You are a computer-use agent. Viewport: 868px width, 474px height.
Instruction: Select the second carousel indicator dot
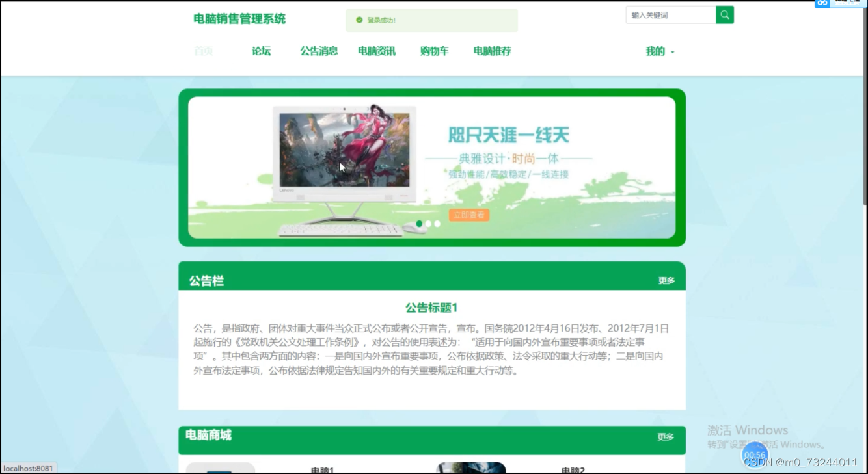(427, 223)
